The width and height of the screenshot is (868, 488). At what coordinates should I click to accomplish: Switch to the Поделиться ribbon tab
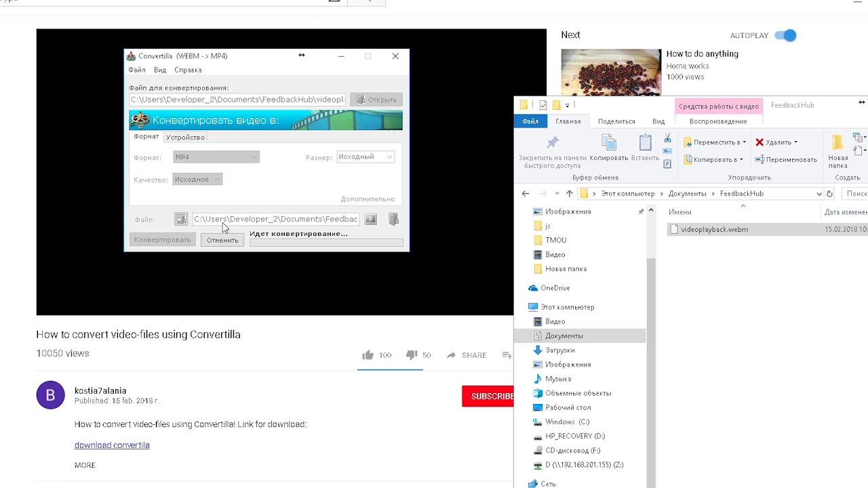[616, 121]
